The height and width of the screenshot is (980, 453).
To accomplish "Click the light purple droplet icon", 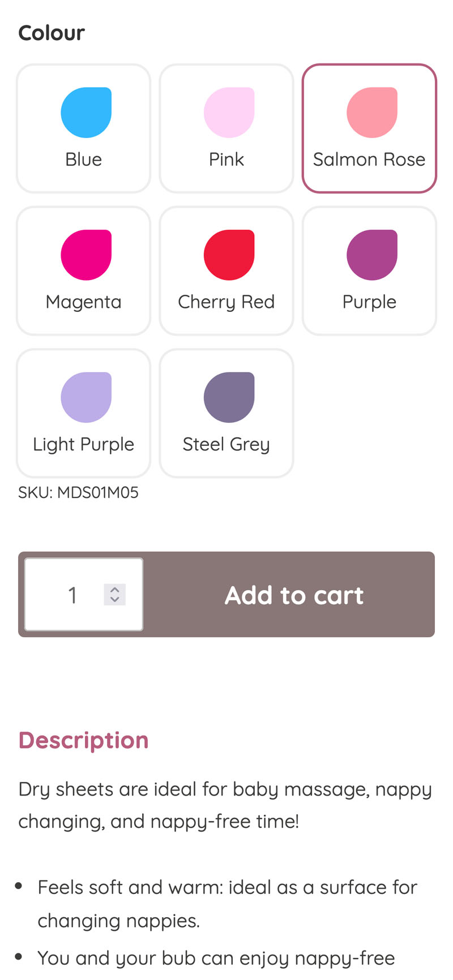I will pos(86,398).
